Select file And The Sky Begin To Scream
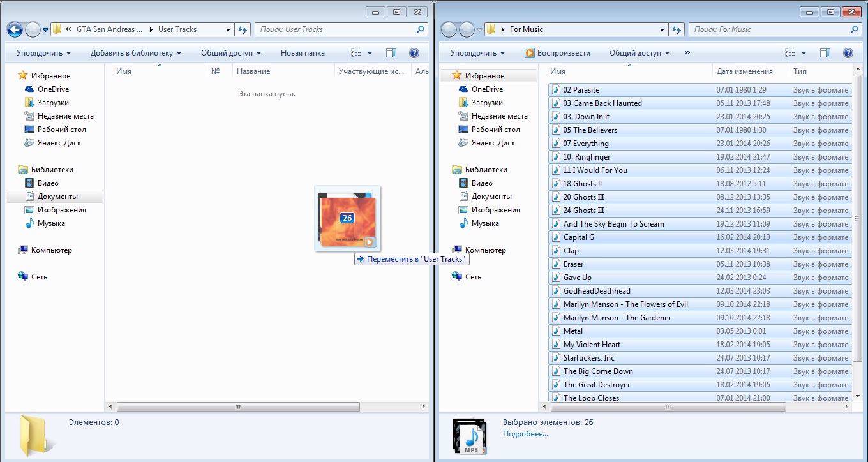868x462 pixels. pos(700,224)
